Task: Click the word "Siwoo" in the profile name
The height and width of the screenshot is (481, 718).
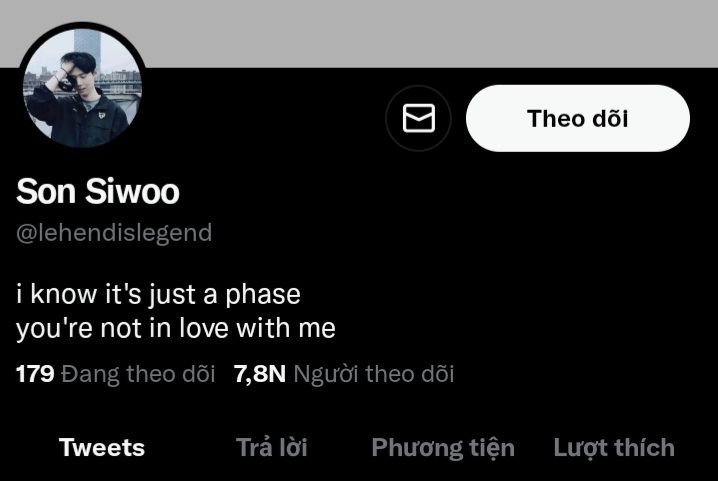Action: point(132,191)
